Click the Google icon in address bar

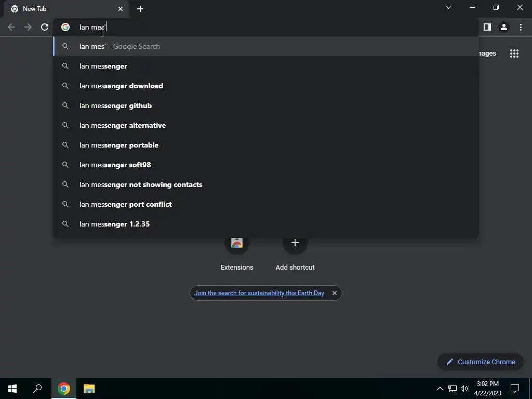pyautogui.click(x=65, y=27)
